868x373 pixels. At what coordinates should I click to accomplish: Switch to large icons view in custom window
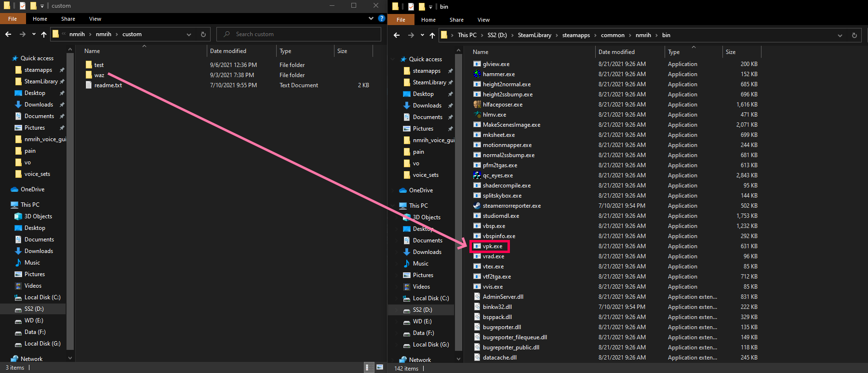click(x=380, y=367)
